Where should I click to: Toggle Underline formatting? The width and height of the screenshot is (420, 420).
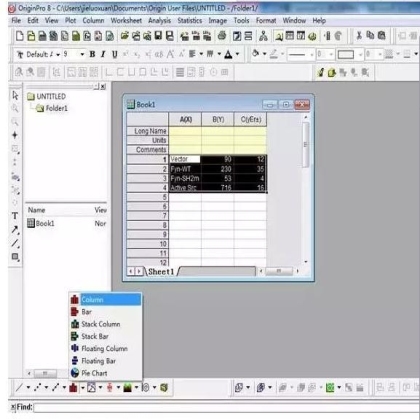coord(115,54)
